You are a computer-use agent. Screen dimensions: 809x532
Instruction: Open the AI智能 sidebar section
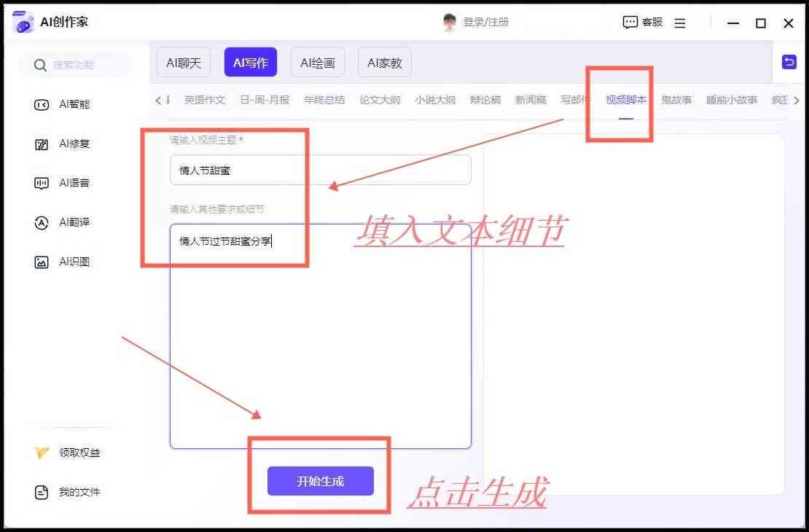[x=62, y=105]
